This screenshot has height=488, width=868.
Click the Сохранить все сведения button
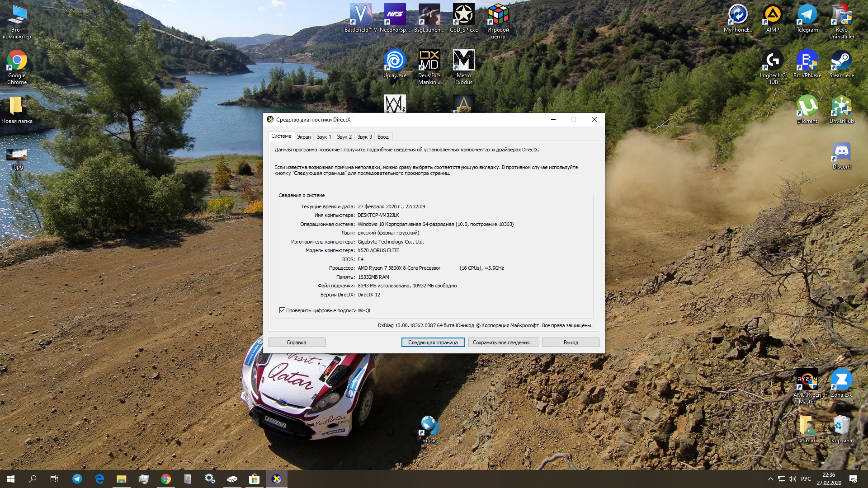tap(503, 343)
